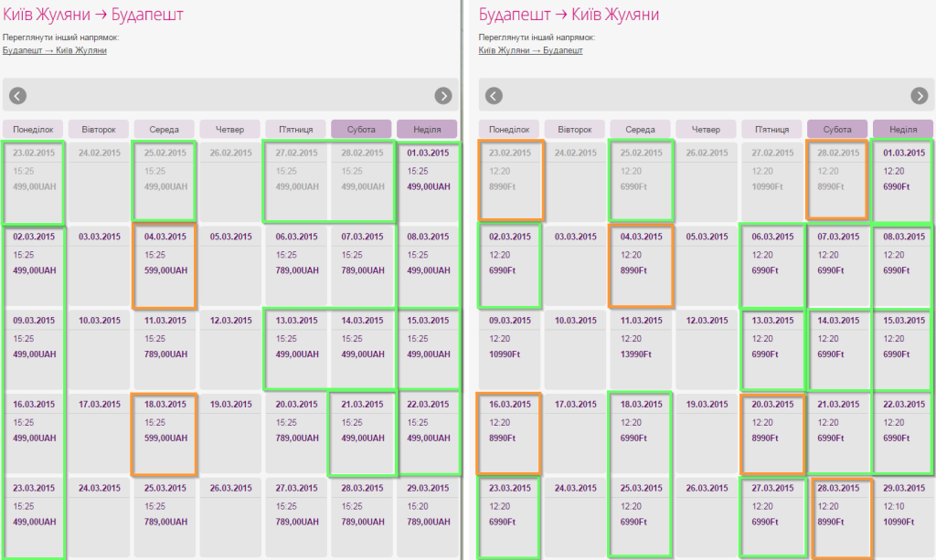Pick 11.03.2015 return flight for 13990Ft
Screen dimensions: 936x560
(x=641, y=350)
